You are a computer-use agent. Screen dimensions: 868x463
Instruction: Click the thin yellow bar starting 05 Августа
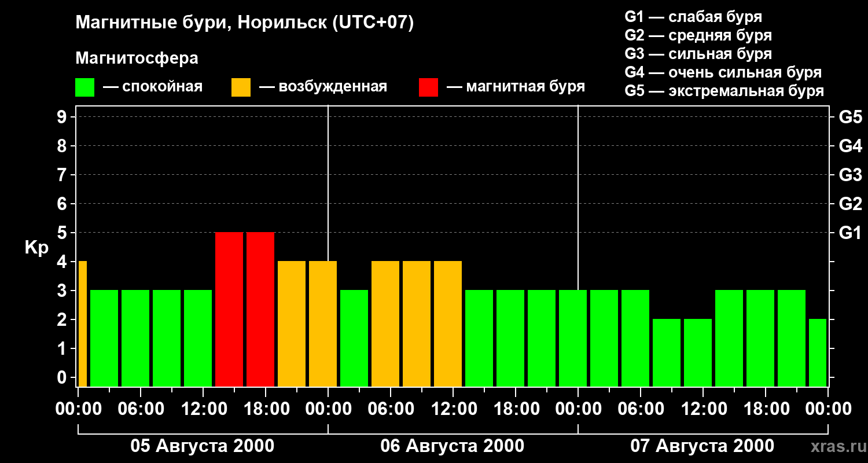(x=83, y=324)
